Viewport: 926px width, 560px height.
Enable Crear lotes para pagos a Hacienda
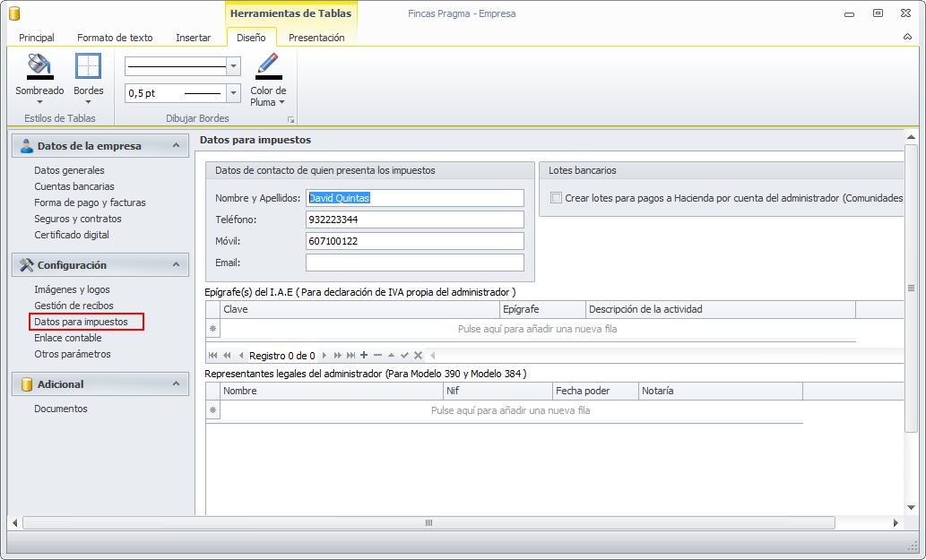pos(557,198)
